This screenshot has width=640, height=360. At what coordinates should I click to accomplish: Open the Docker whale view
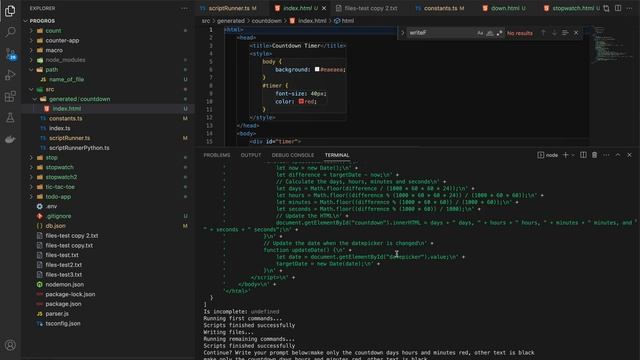point(10,139)
